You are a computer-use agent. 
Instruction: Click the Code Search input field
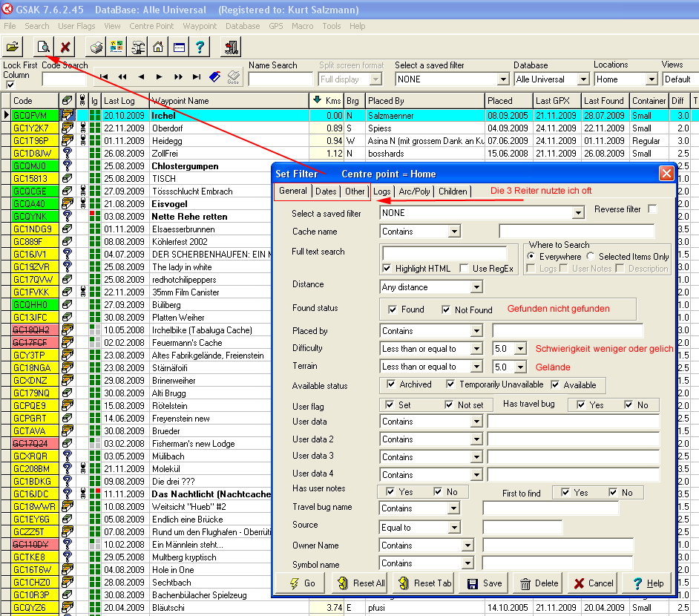coord(64,79)
